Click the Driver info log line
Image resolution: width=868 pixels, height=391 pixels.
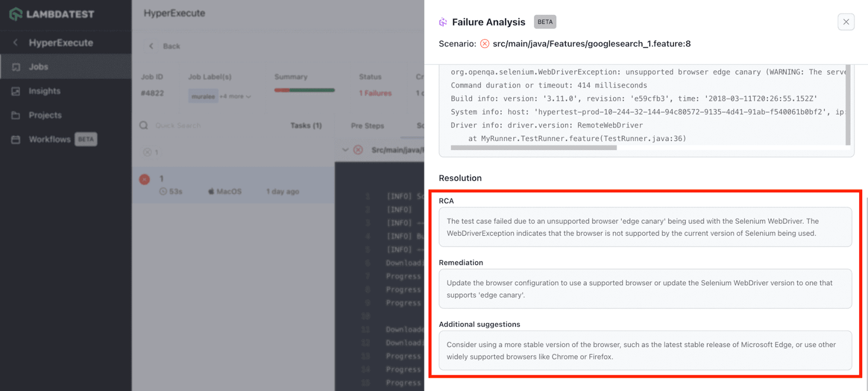(x=547, y=125)
